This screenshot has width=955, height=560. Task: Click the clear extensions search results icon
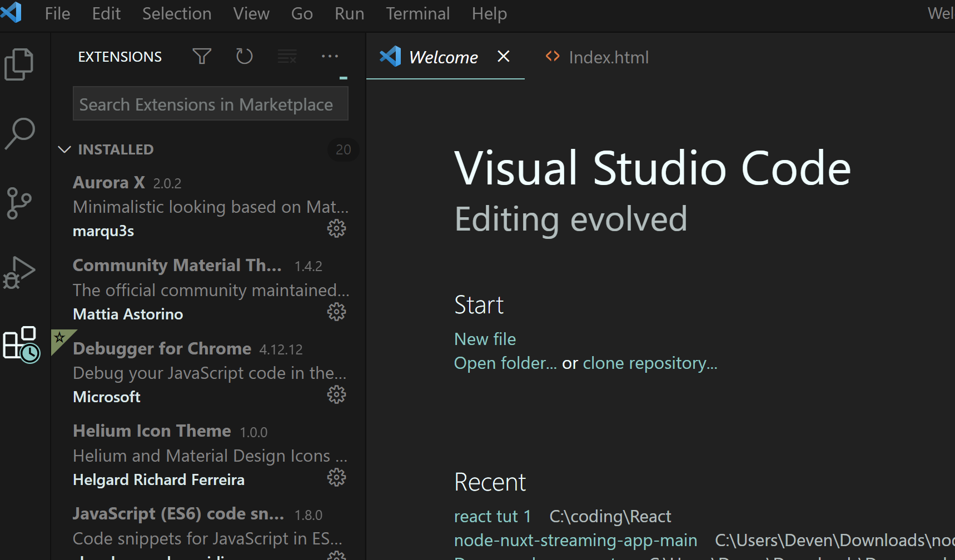tap(287, 56)
